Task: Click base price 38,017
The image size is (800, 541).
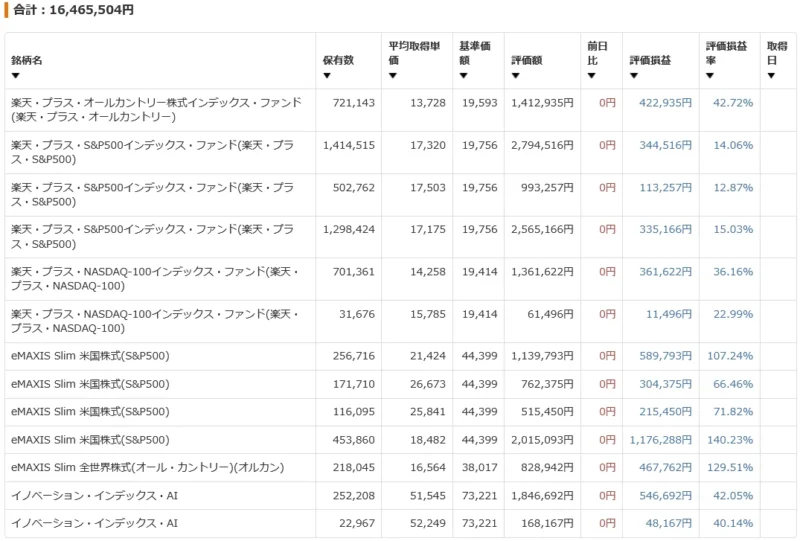Action: [x=479, y=467]
